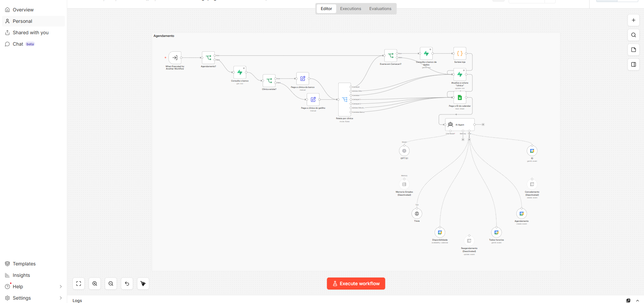Expand the Logs panel chevron

coord(638,301)
